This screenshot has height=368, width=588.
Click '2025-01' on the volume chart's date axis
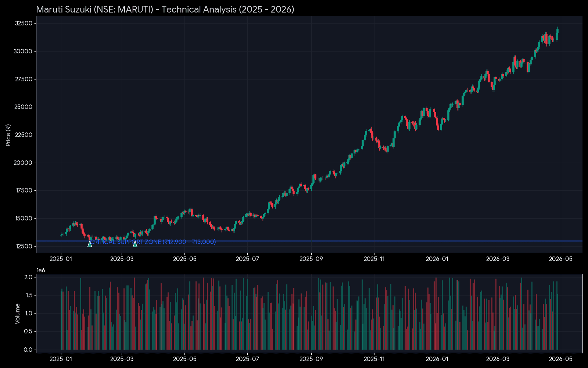point(61,359)
